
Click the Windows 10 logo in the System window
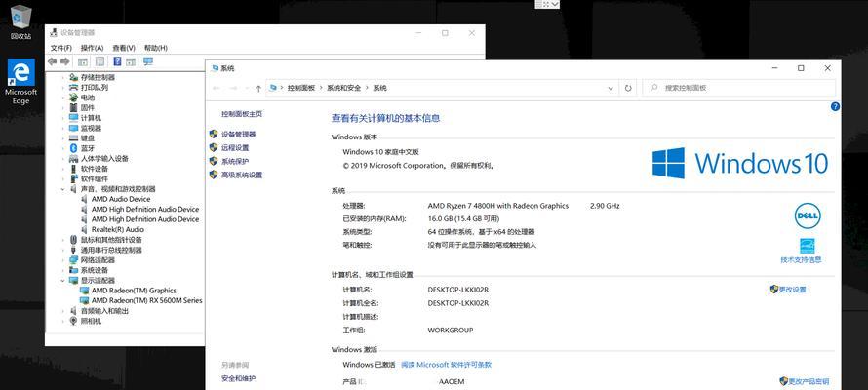click(740, 163)
